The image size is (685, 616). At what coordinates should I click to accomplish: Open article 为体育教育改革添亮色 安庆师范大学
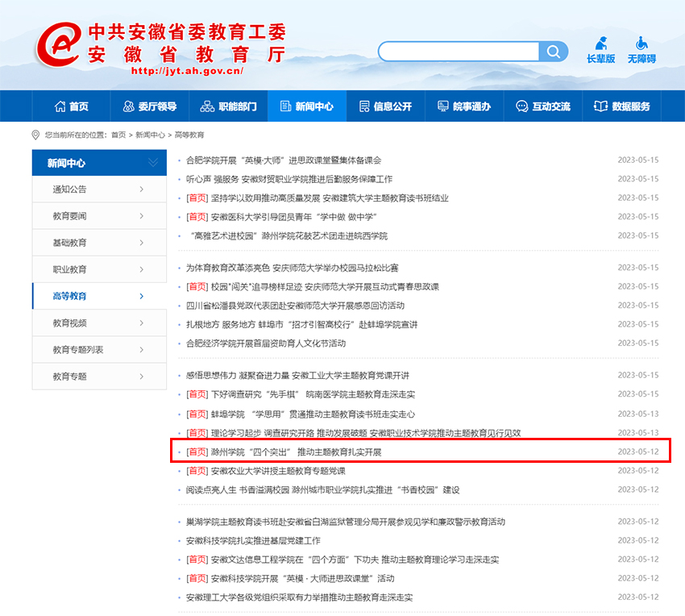(x=293, y=268)
